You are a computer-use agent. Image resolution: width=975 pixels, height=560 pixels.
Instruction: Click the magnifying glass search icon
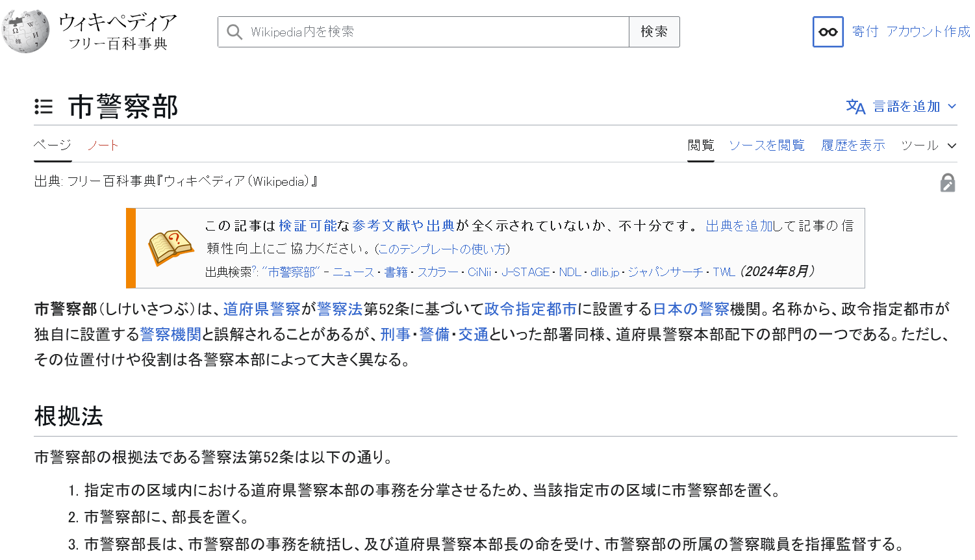(x=234, y=32)
